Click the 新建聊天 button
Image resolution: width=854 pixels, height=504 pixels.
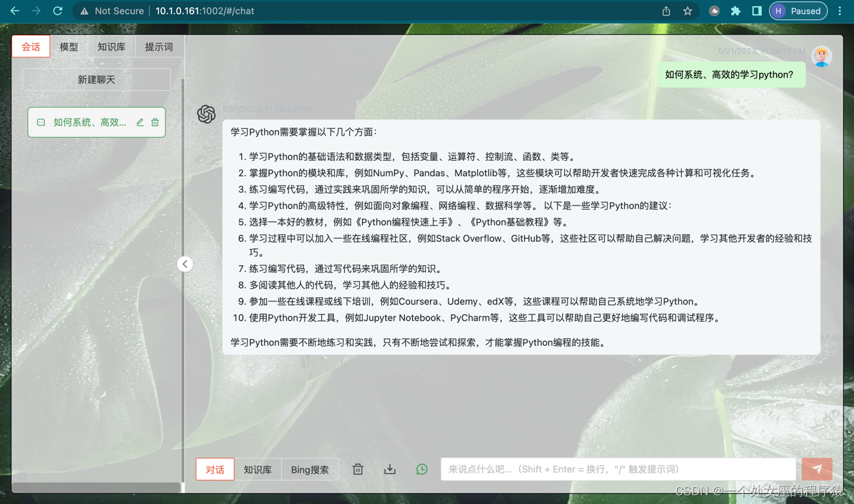[x=95, y=79]
